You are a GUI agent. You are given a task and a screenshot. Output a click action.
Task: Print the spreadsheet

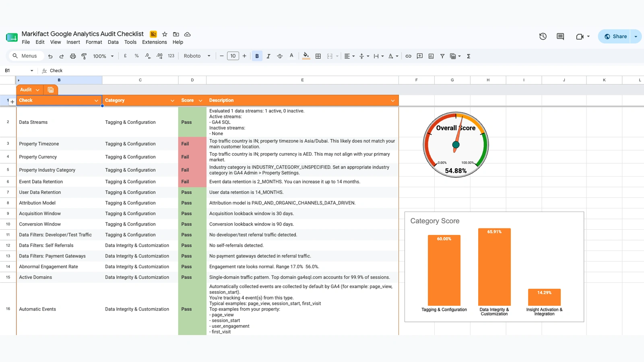[x=73, y=56]
